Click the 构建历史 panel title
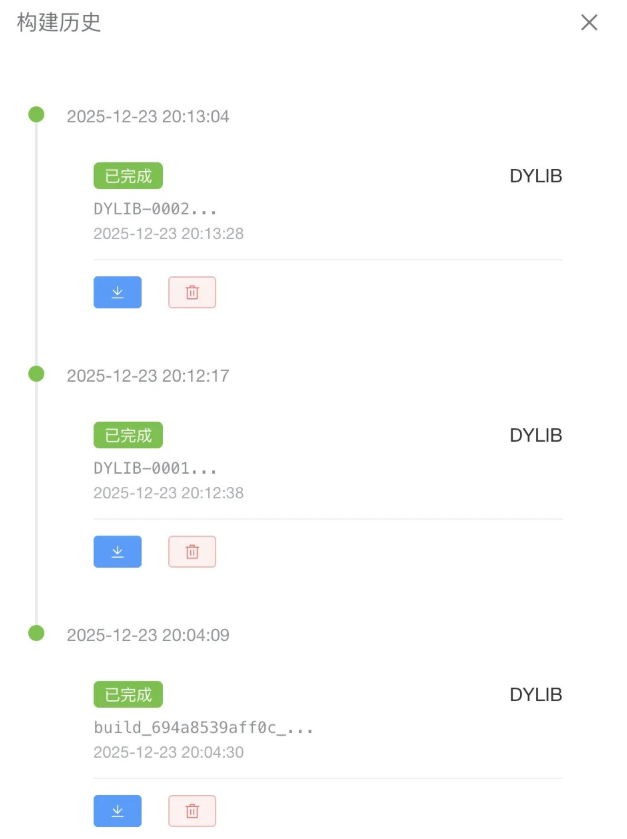Viewport: 627px width, 839px height. (x=59, y=23)
